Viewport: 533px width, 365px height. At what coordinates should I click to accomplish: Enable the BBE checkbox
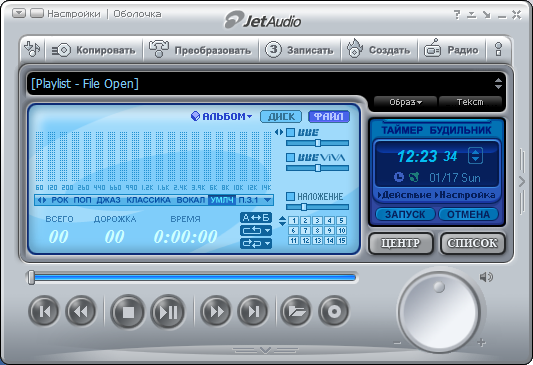[x=290, y=132]
